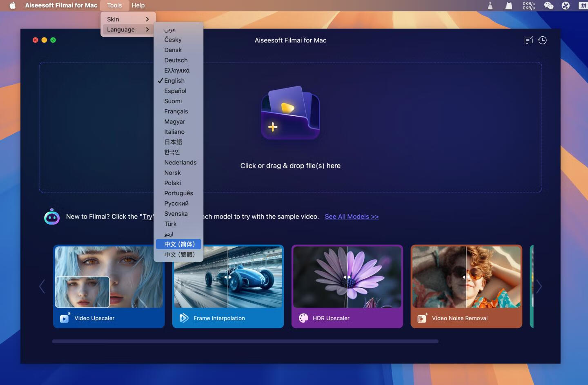The image size is (588, 385).
Task: Click the HDR Upscaler label
Action: coord(331,318)
